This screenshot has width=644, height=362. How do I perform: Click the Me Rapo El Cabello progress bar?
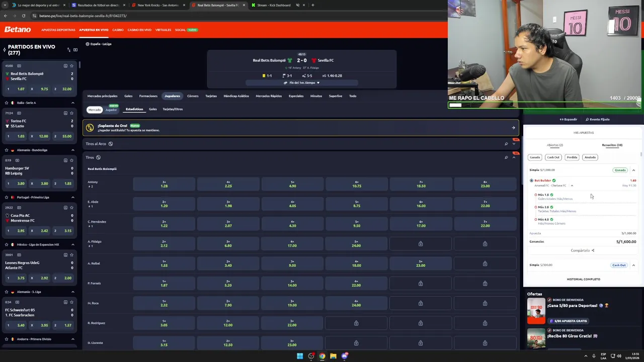[x=544, y=105]
